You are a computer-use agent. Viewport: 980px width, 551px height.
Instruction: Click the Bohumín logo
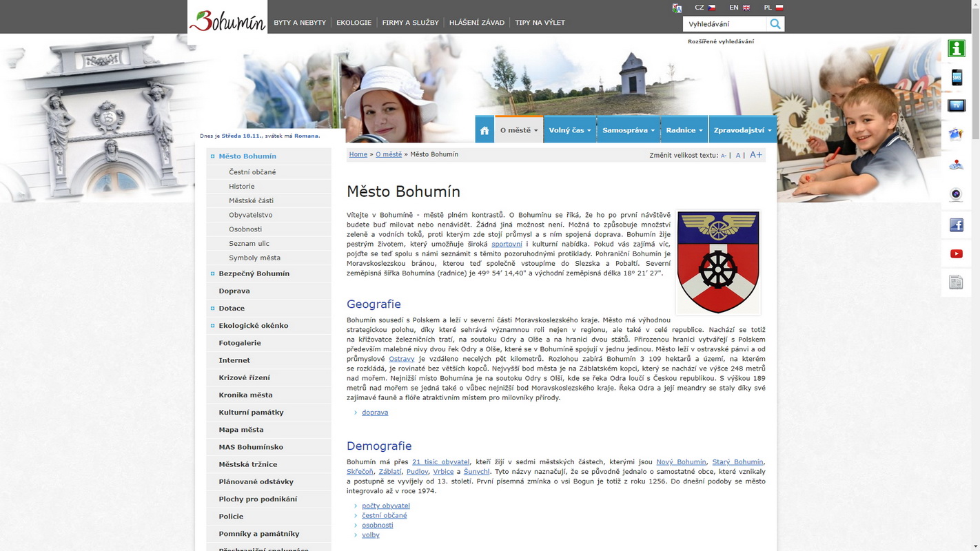point(227,21)
